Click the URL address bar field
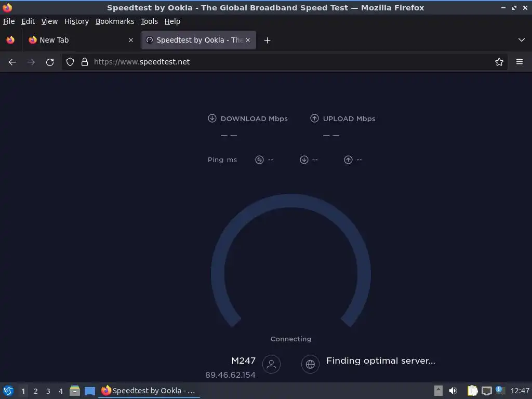 click(x=285, y=62)
